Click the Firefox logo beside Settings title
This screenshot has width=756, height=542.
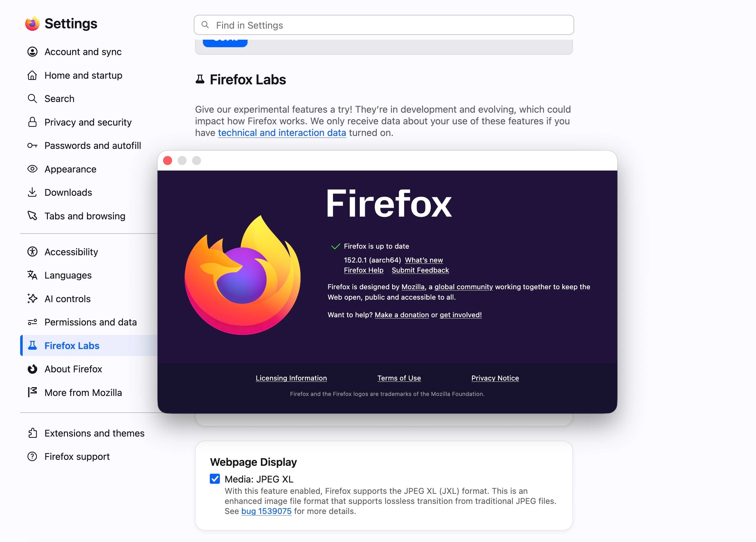(x=32, y=24)
